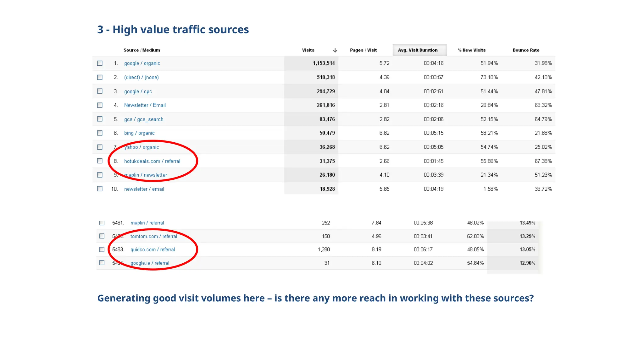Image resolution: width=644 pixels, height=362 pixels.
Task: Open maplin / newsletter link
Action: (x=146, y=175)
